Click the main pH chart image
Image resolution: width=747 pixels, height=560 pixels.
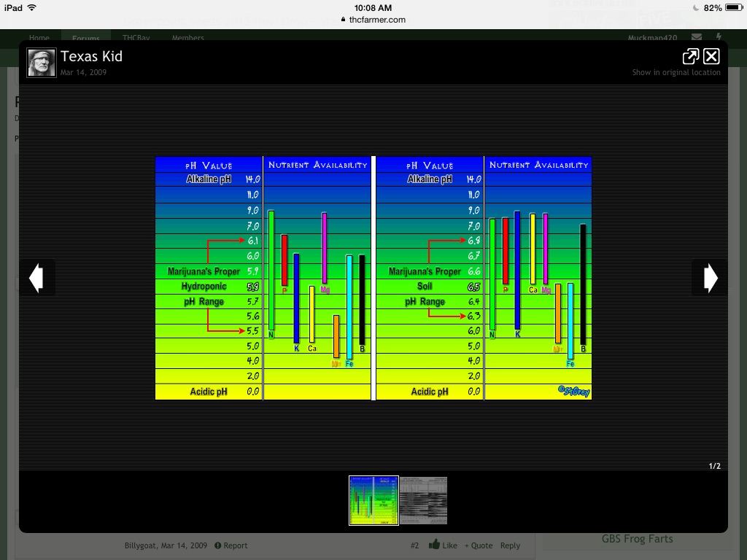click(x=373, y=278)
